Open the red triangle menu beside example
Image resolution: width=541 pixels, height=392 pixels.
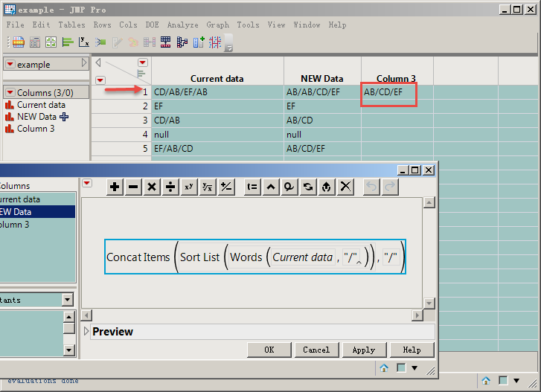(10, 64)
